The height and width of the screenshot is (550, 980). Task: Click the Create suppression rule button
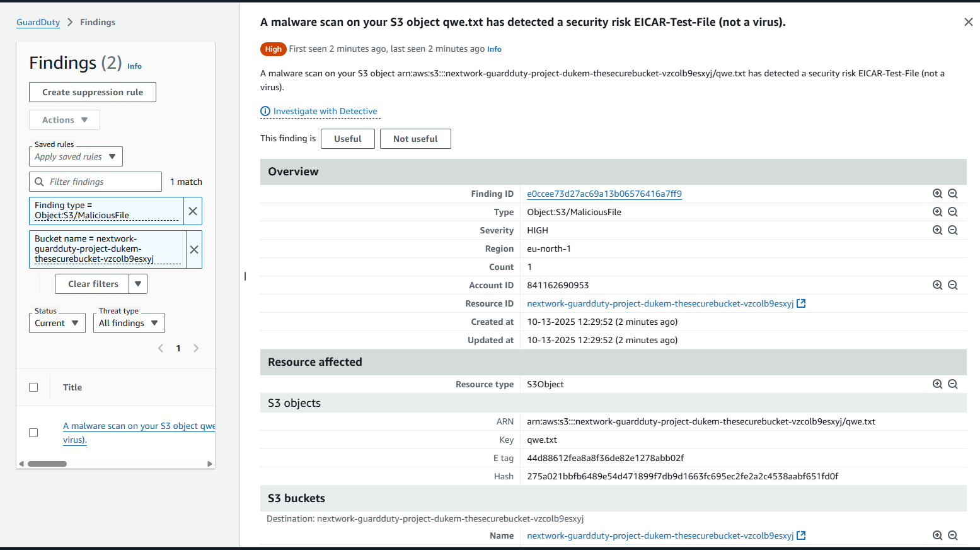[92, 91]
